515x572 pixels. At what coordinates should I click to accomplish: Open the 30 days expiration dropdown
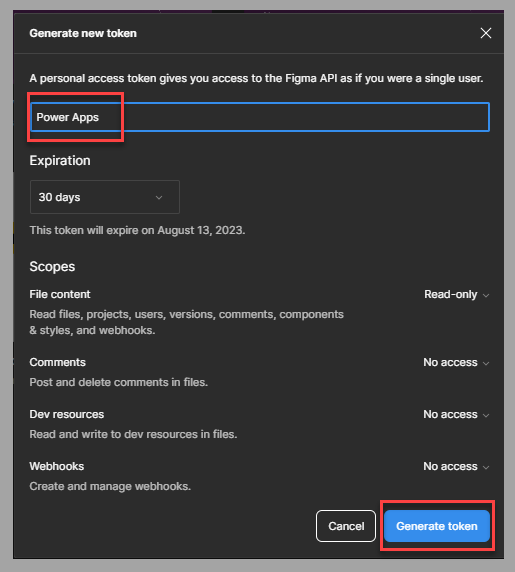[x=105, y=197]
